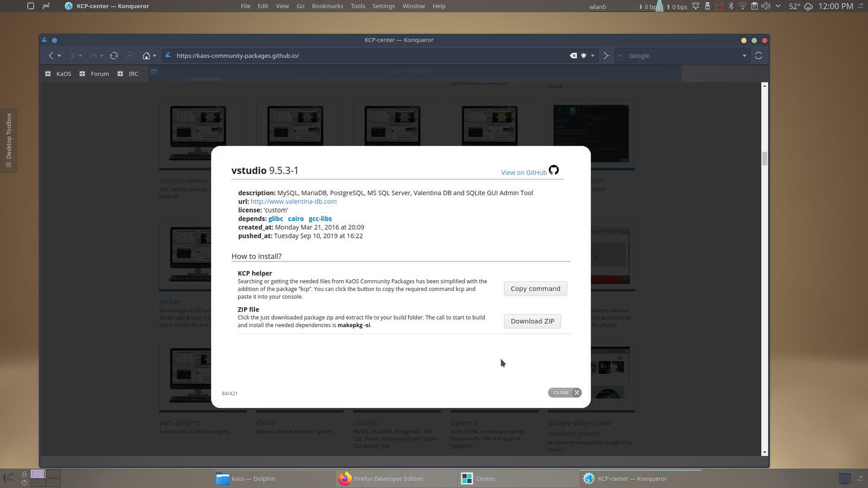Image resolution: width=868 pixels, height=488 pixels.
Task: Open the Go menu
Action: tap(300, 6)
